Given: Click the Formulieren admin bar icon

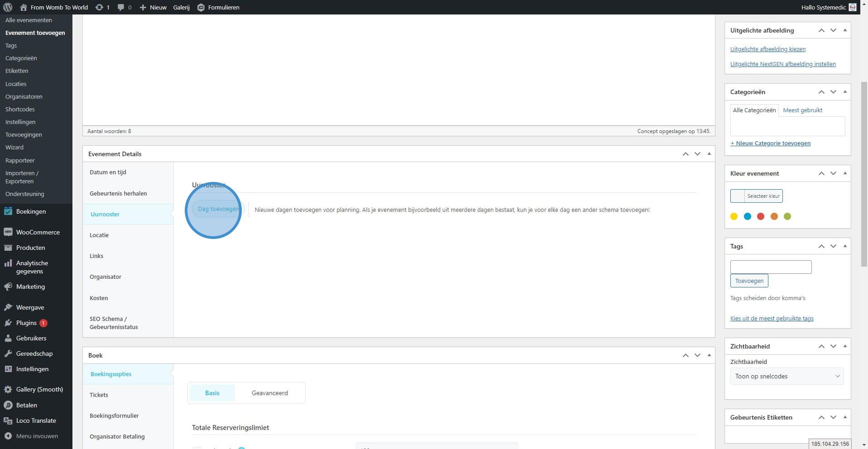Looking at the screenshot, I should tap(201, 7).
